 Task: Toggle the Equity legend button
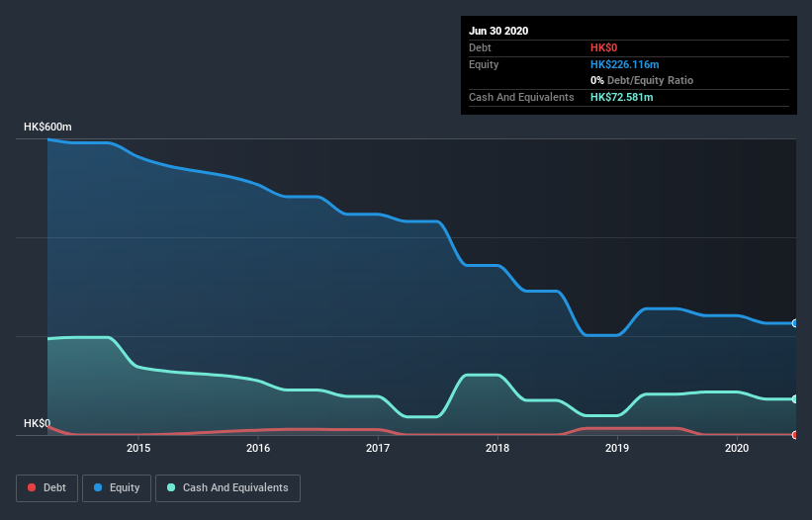click(x=117, y=488)
